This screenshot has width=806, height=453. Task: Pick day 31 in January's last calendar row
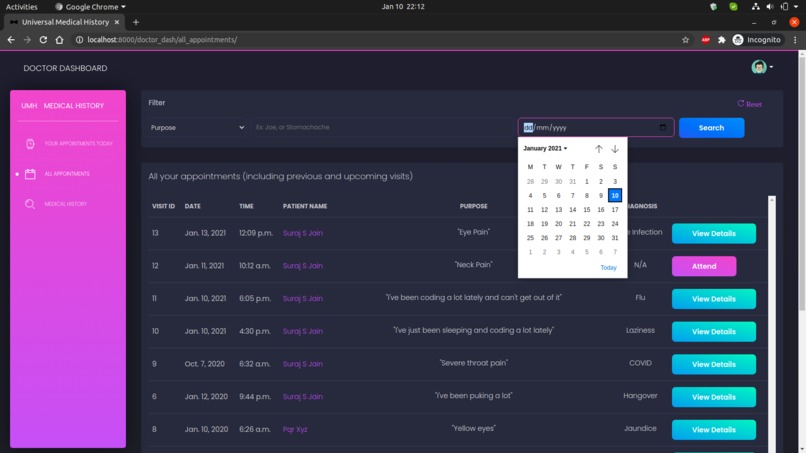[615, 238]
